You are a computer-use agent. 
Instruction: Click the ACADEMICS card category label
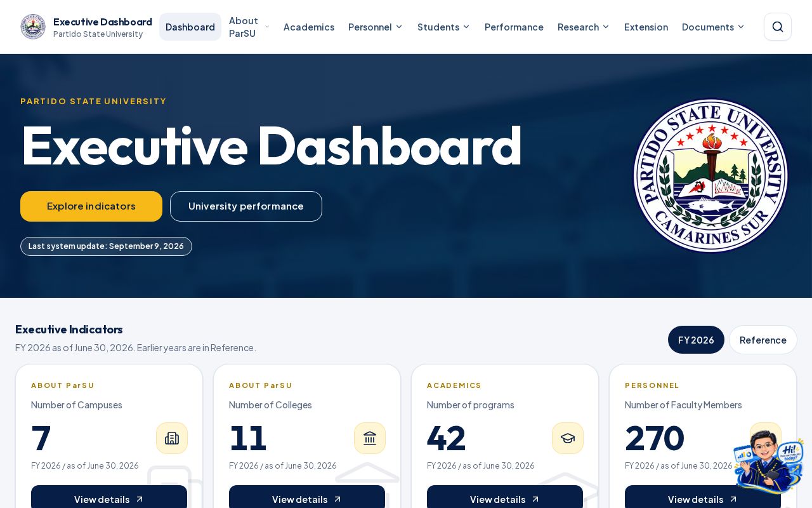(454, 385)
